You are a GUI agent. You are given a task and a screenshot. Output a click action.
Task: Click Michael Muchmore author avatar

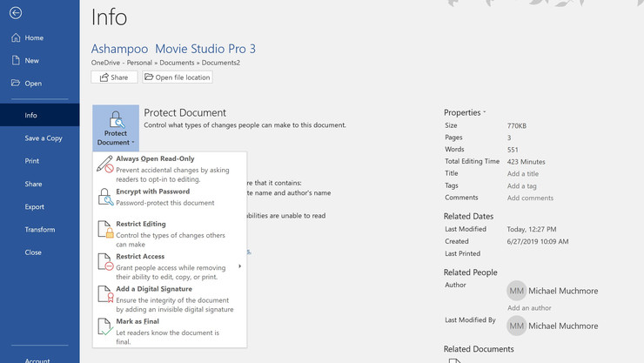517,291
